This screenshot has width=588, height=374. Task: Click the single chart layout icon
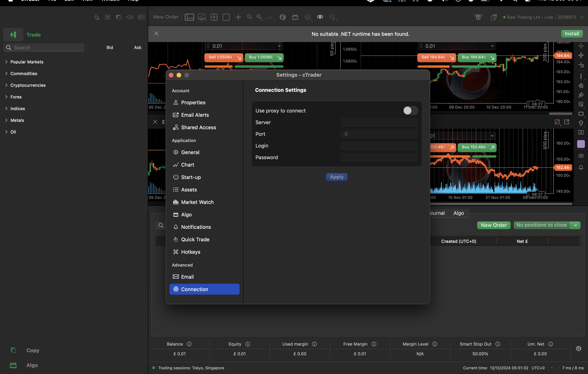[x=226, y=17]
